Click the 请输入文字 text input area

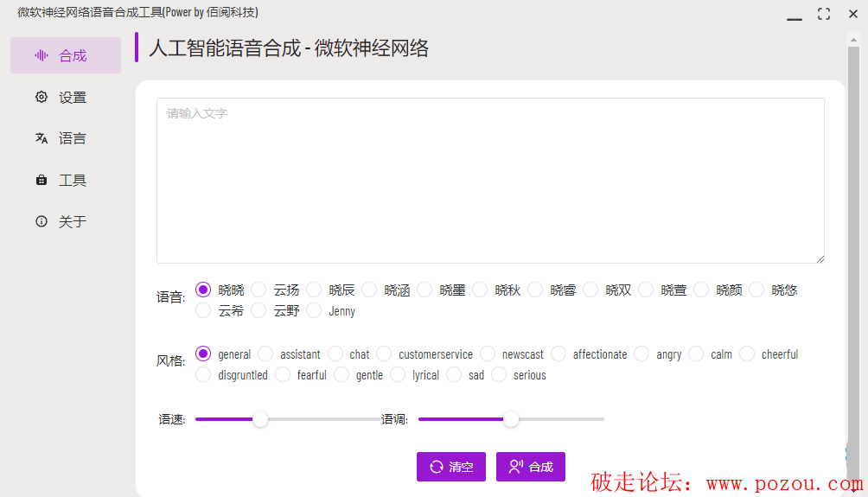pyautogui.click(x=490, y=181)
